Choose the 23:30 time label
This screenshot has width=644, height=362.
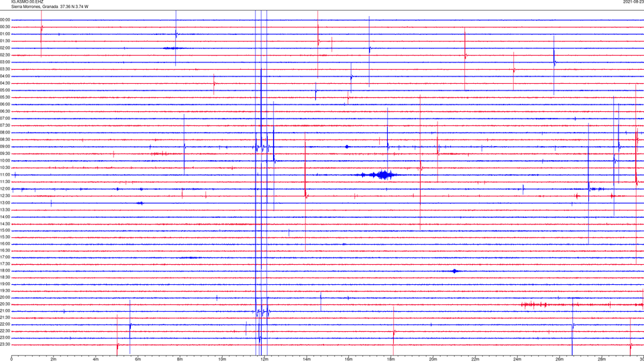click(5, 345)
